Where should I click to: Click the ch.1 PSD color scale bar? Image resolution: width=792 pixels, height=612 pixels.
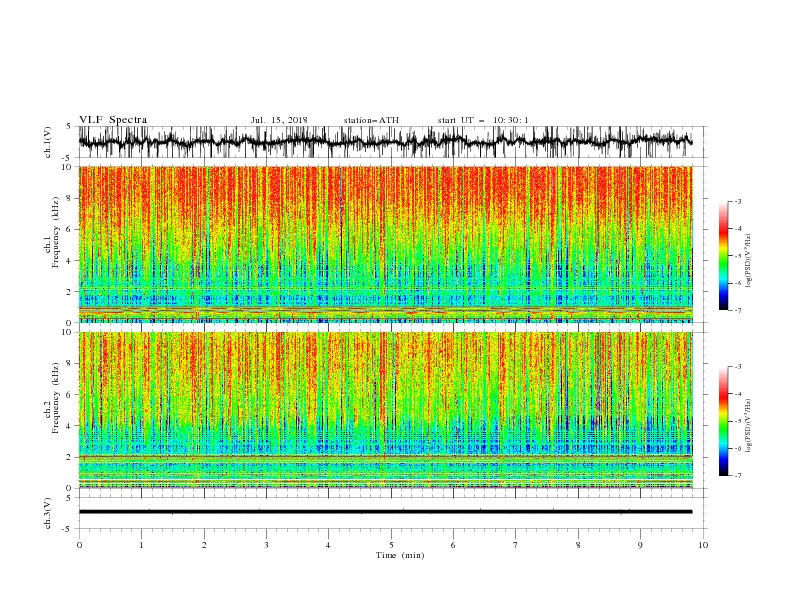point(723,256)
